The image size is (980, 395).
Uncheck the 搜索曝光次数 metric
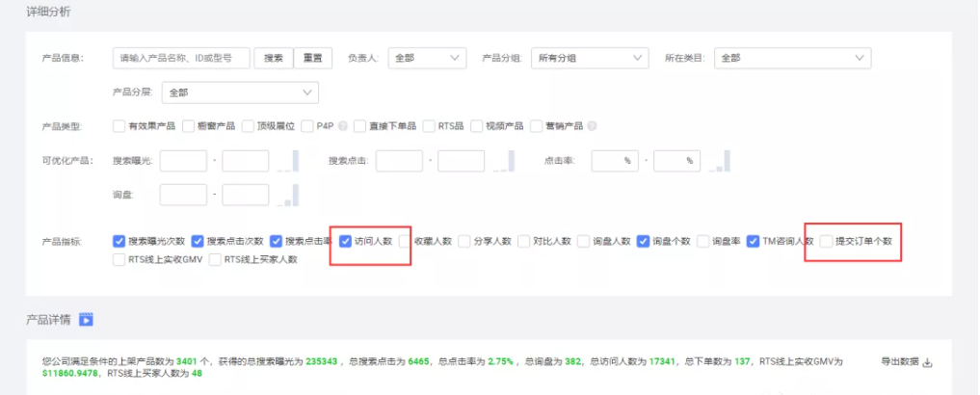[119, 241]
